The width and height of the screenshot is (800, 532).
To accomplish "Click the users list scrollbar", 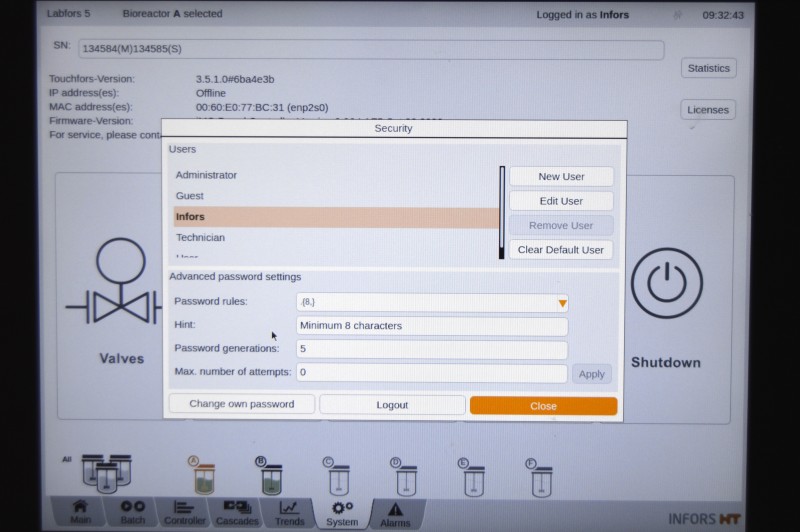I will click(502, 212).
